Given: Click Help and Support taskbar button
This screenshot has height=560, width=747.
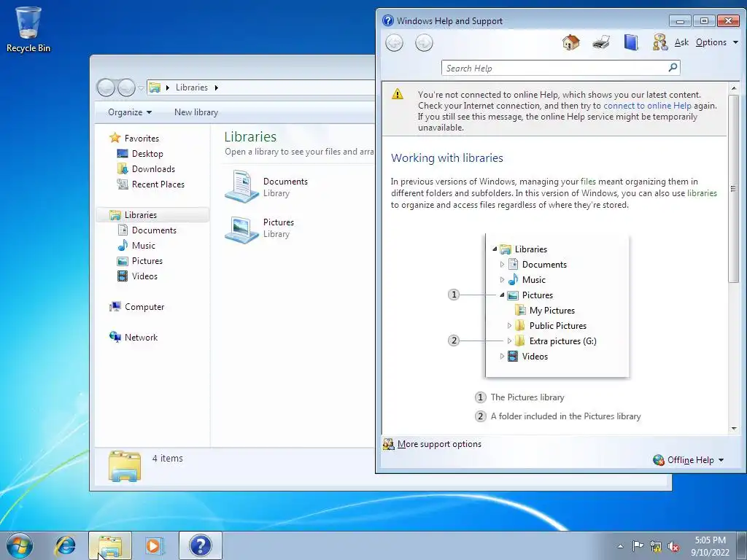Looking at the screenshot, I should (200, 545).
